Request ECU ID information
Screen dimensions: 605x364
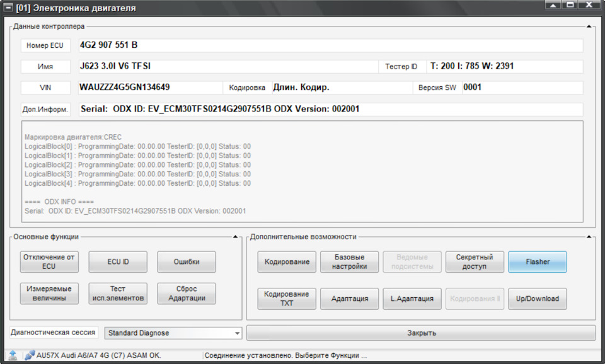[x=117, y=261]
